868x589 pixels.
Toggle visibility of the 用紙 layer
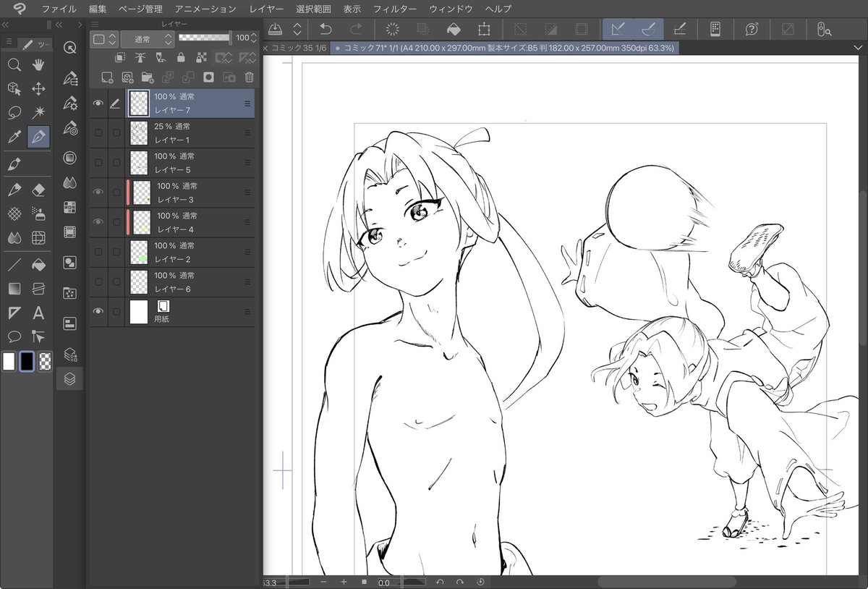pyautogui.click(x=98, y=311)
